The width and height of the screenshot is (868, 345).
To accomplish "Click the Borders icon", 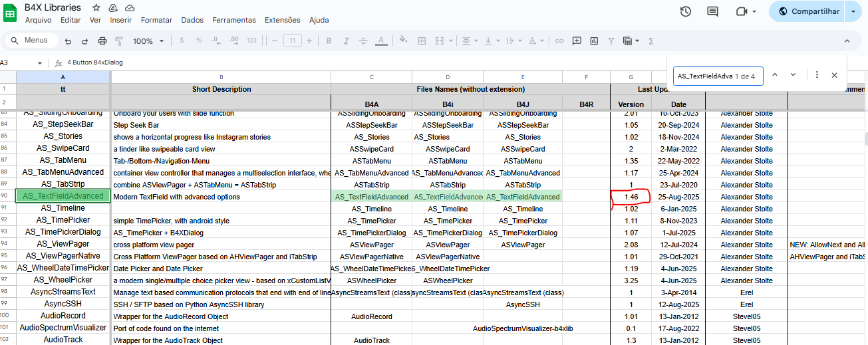I will pos(421,41).
